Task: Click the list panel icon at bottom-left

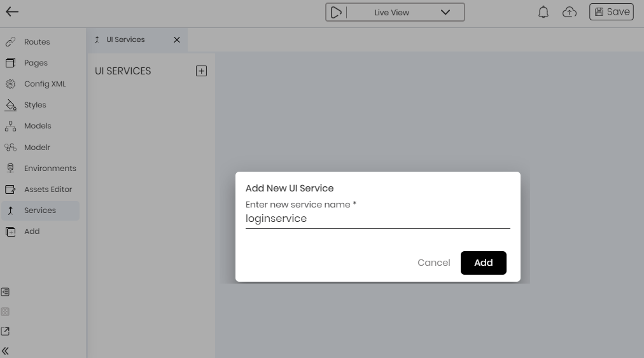Action: (5, 292)
